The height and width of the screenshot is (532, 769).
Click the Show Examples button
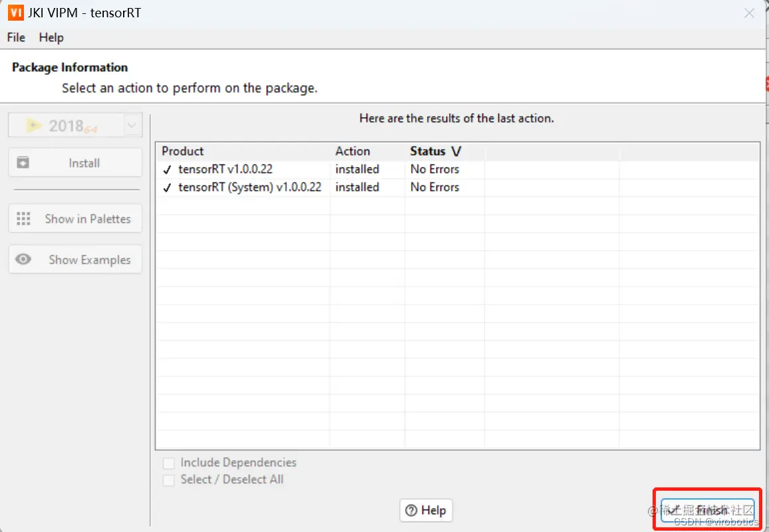(x=76, y=259)
